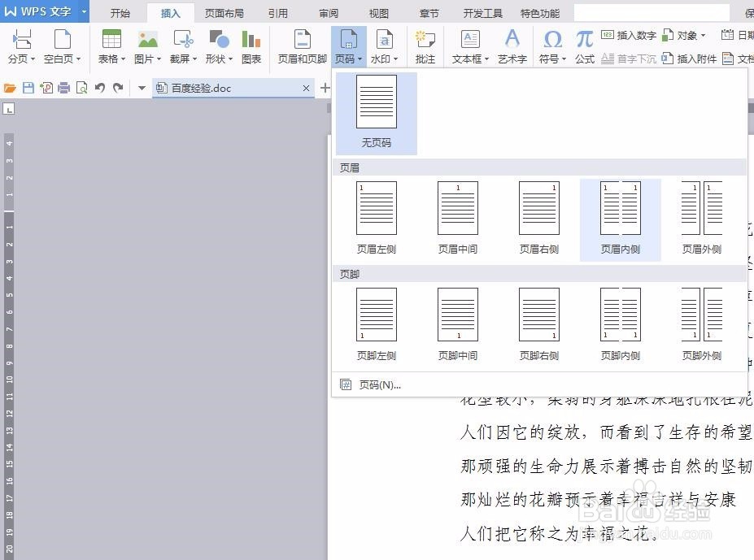Switch to the 引用 tab
This screenshot has height=560, width=754.
278,14
